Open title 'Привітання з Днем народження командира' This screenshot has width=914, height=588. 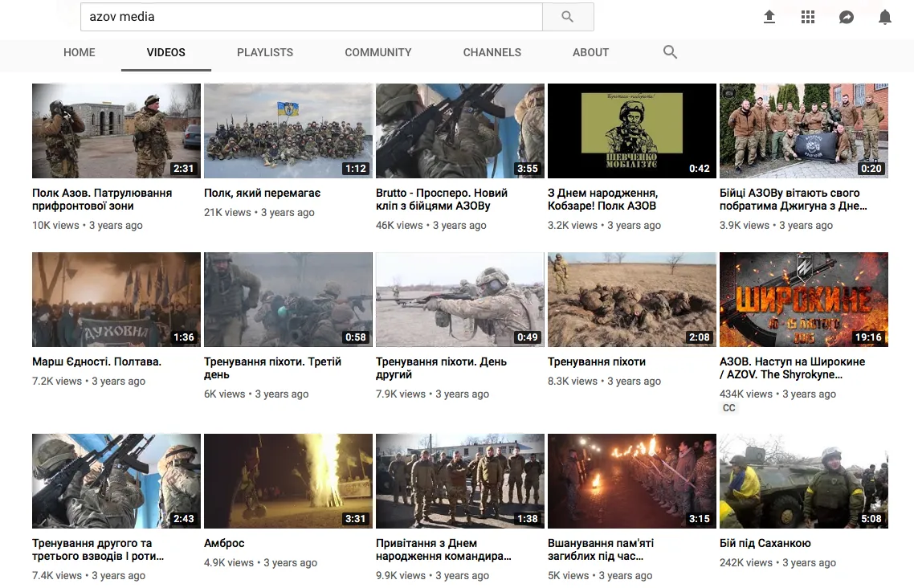pos(443,549)
